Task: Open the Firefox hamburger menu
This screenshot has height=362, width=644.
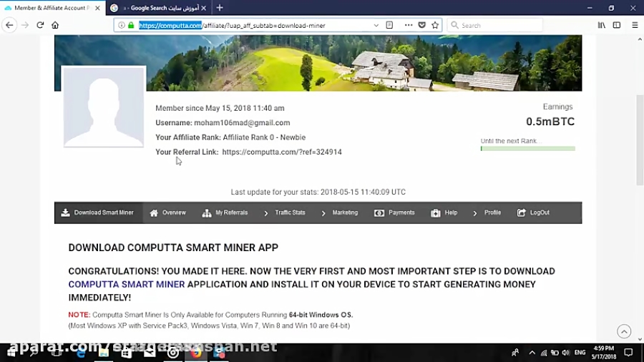Action: click(635, 25)
